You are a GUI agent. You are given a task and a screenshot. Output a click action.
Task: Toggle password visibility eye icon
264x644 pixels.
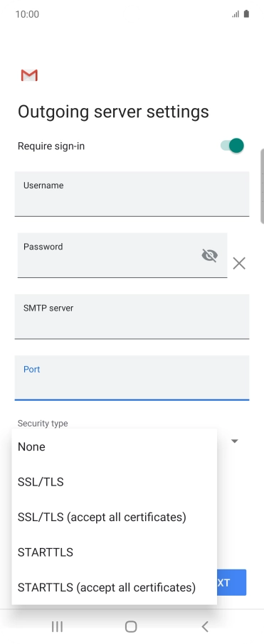pos(210,255)
